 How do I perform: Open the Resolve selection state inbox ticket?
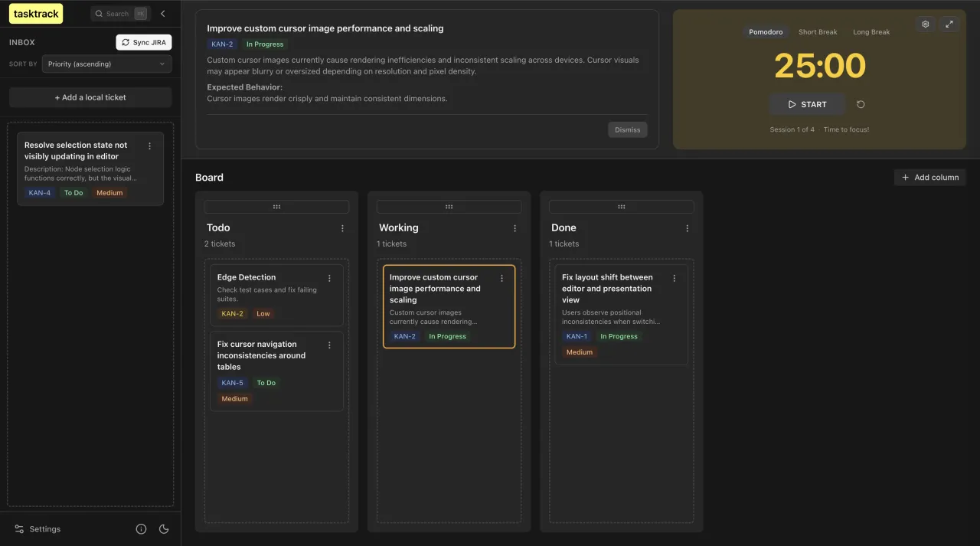tap(90, 168)
